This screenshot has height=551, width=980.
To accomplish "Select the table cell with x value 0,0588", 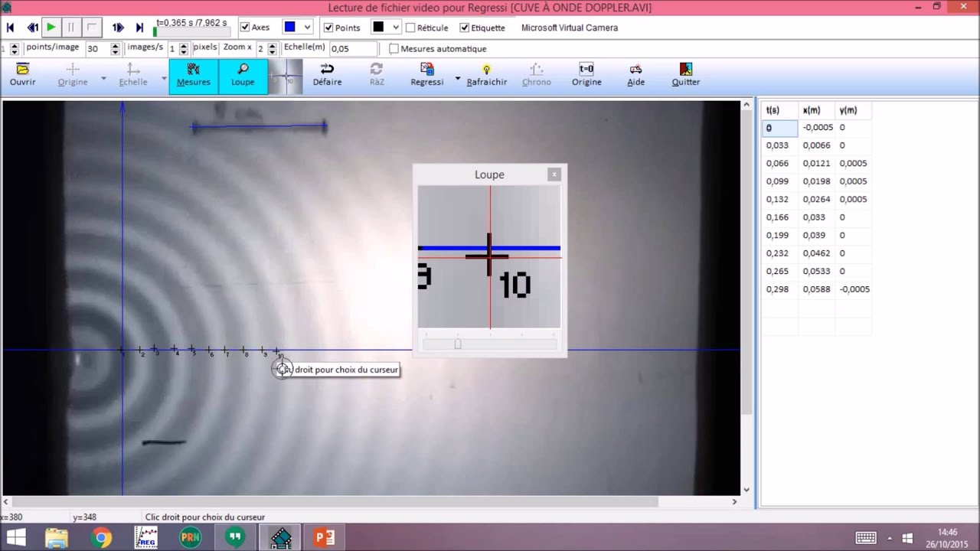I will [817, 289].
